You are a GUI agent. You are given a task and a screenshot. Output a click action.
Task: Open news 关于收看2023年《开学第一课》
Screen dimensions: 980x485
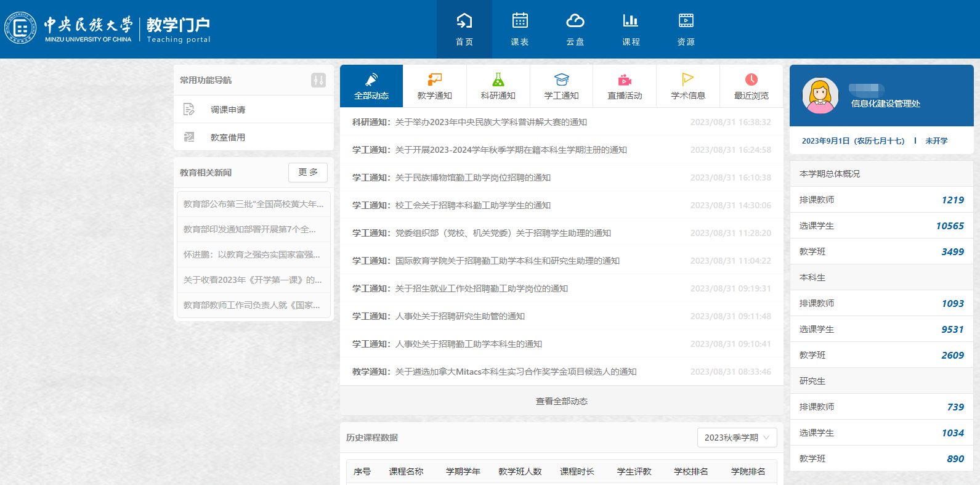(253, 280)
